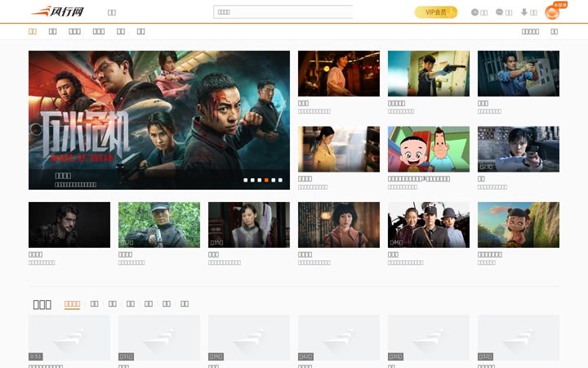This screenshot has width=588, height=368.
Task: Open thumbnail of bob-haired woman in pink jacket
Action: coord(339,225)
